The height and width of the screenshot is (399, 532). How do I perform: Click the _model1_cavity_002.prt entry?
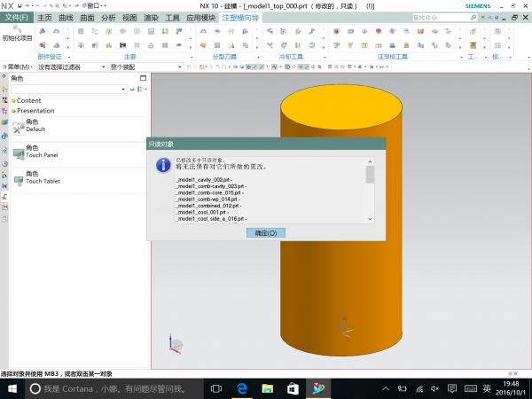[x=204, y=180]
